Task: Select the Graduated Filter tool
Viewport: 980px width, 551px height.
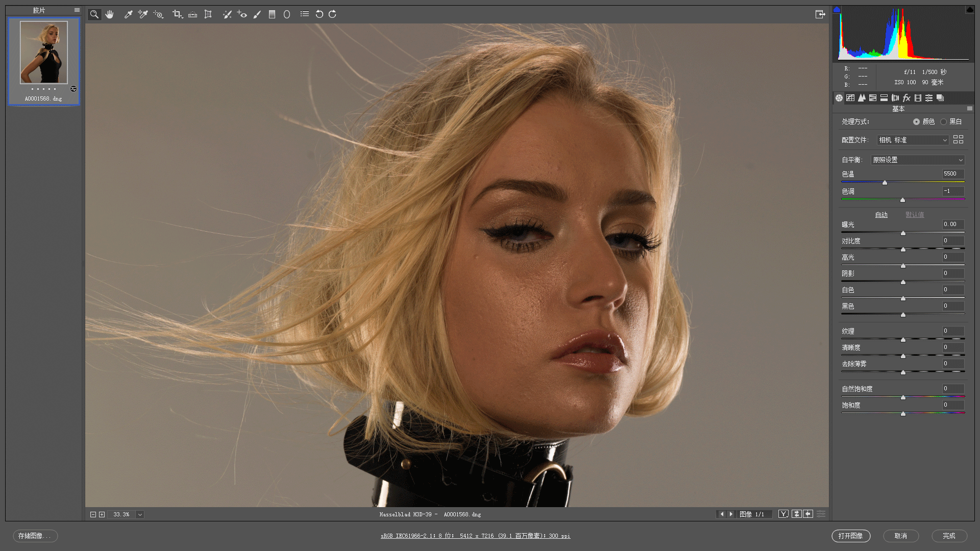Action: [x=272, y=14]
